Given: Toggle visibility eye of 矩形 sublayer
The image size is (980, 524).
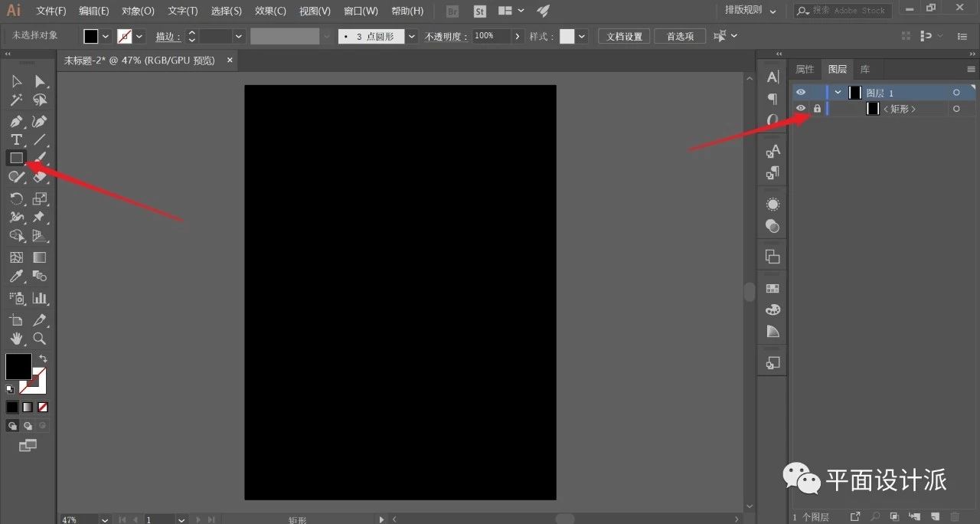Looking at the screenshot, I should coord(801,109).
